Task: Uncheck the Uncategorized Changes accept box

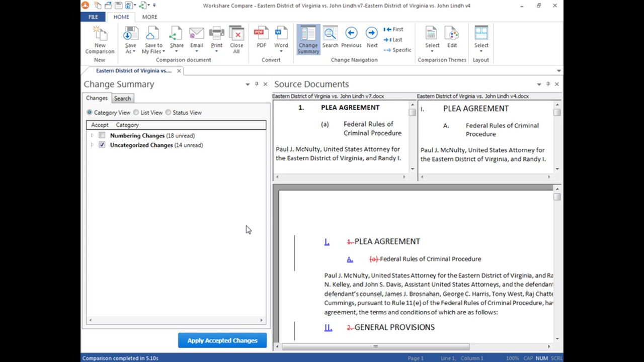Action: click(102, 145)
